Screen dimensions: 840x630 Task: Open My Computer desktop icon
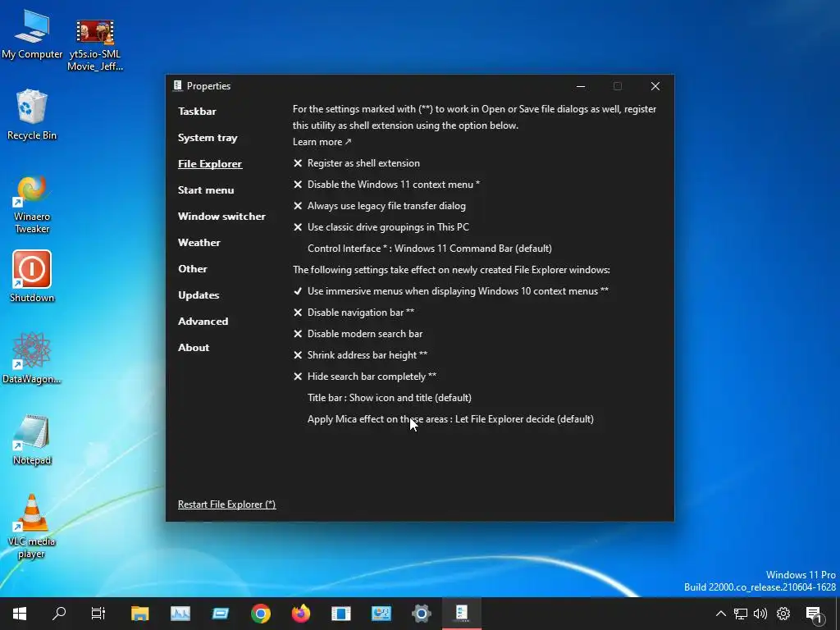32,34
